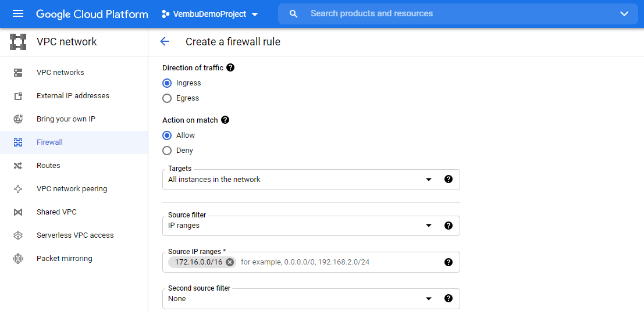644x311 pixels.
Task: Open the Routes page
Action: pos(74,166)
